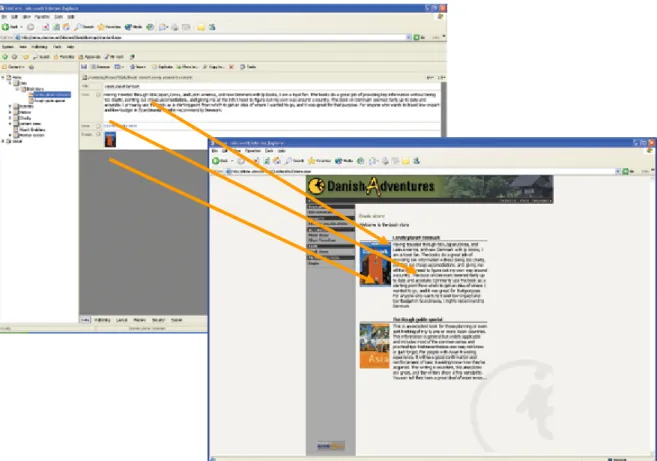Open the System menu in the content editor
657x461 pixels.
click(8, 47)
